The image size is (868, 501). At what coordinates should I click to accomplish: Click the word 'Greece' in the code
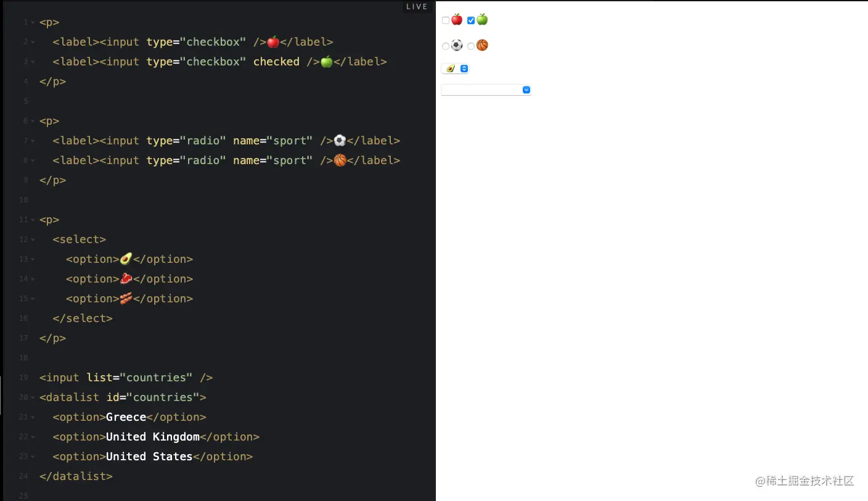click(126, 417)
